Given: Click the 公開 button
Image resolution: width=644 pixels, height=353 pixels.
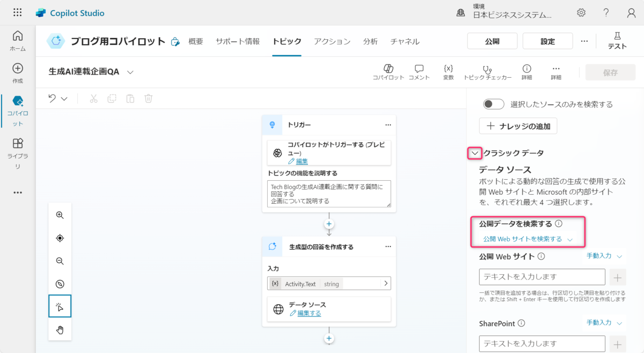Looking at the screenshot, I should pos(492,41).
